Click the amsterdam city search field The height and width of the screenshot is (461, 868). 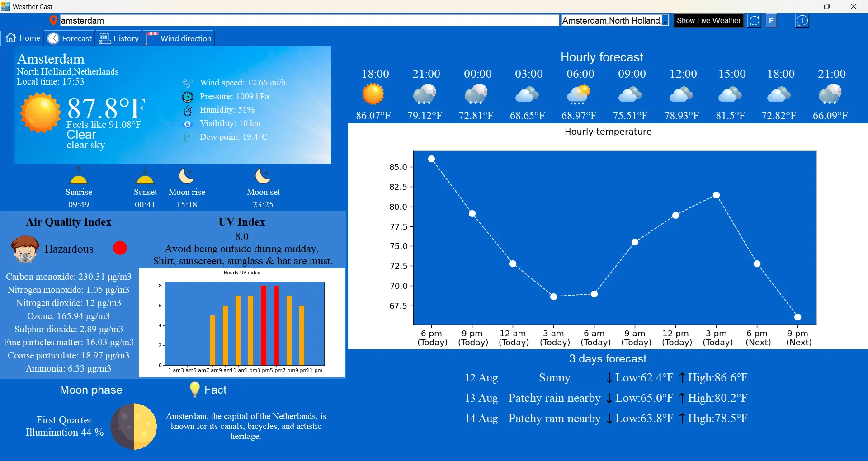click(309, 21)
